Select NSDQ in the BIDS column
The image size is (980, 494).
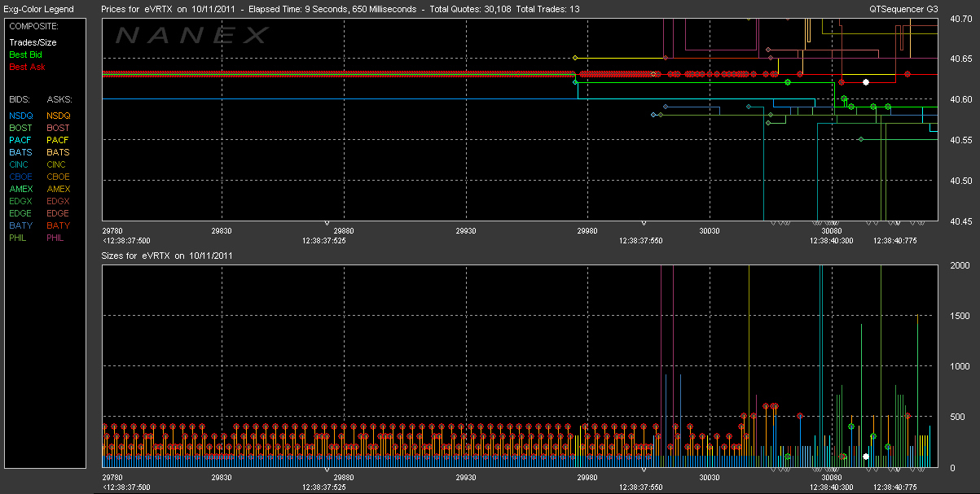click(x=20, y=116)
